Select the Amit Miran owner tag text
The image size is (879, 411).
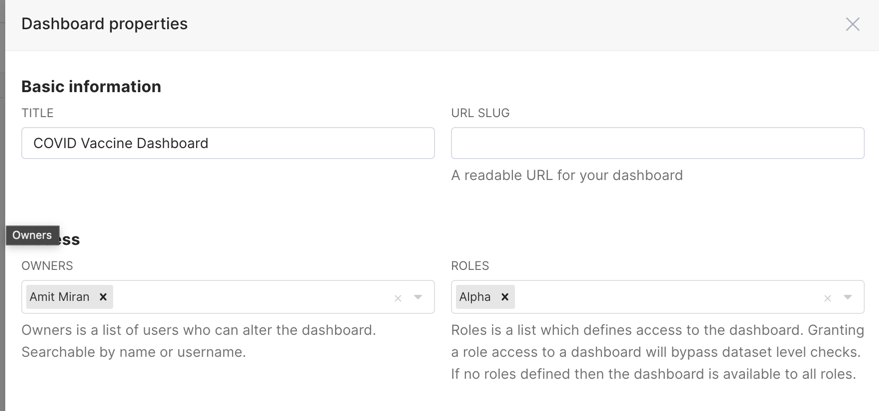60,297
